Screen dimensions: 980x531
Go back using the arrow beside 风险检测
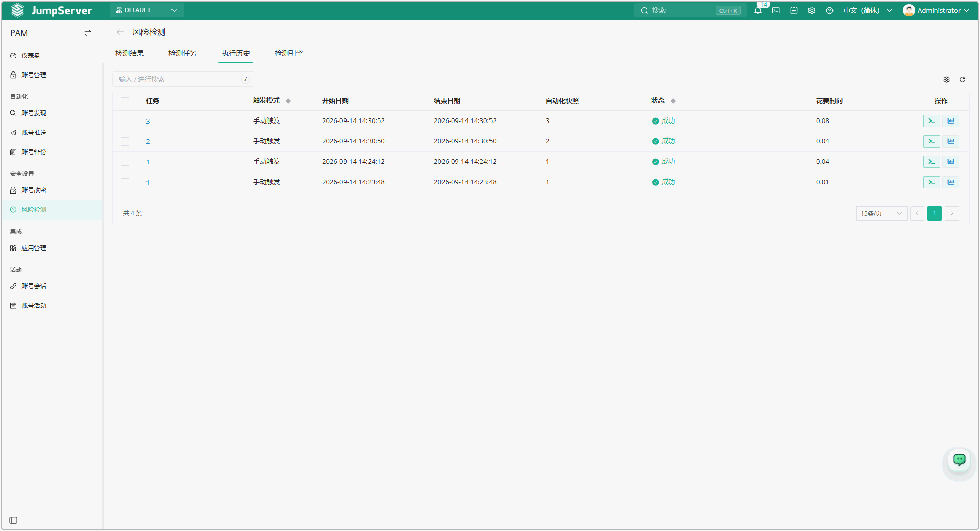[120, 32]
